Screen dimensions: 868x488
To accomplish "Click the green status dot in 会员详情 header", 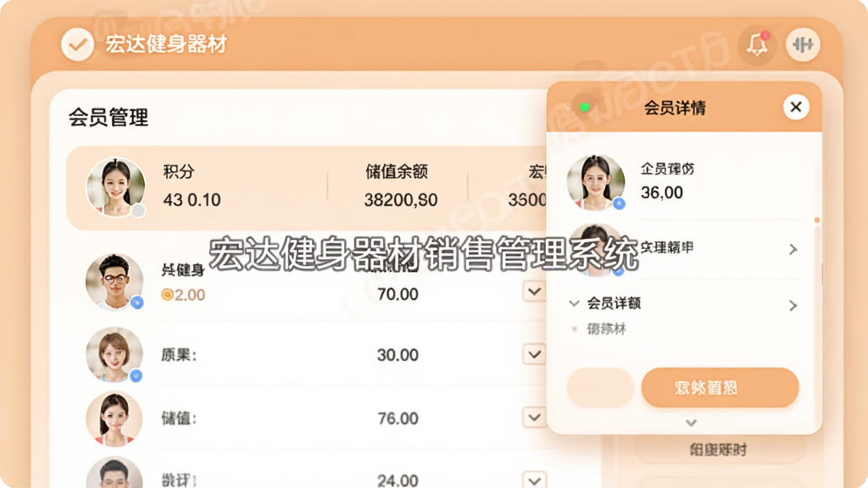I will (x=585, y=108).
